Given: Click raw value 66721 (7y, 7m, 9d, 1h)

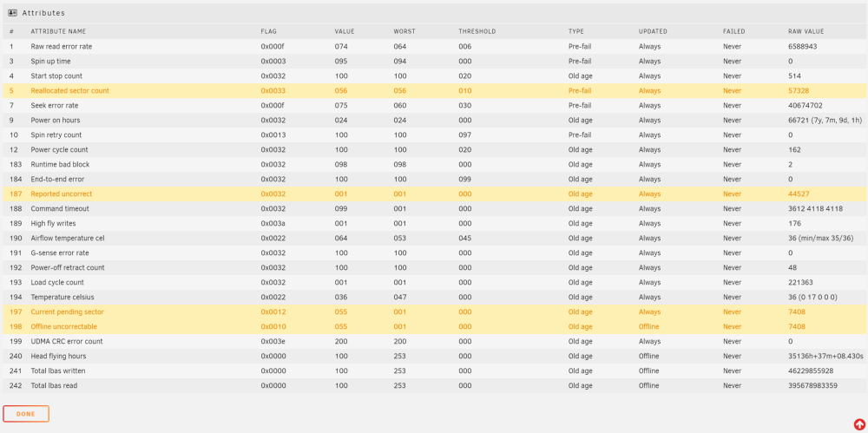Looking at the screenshot, I should tap(825, 120).
